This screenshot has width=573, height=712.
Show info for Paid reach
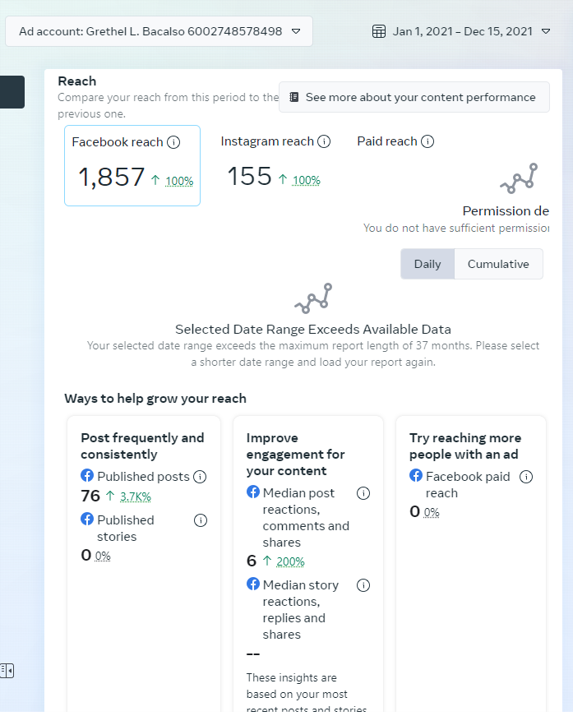tap(427, 141)
